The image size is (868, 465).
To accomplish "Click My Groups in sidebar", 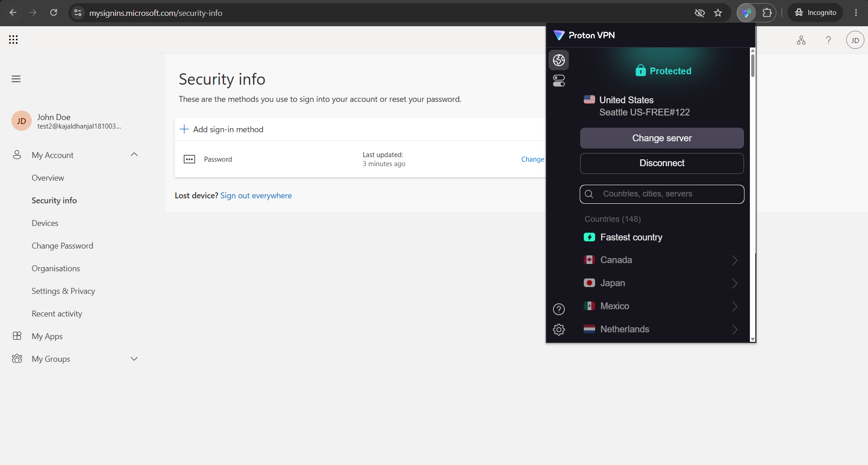I will click(x=51, y=359).
